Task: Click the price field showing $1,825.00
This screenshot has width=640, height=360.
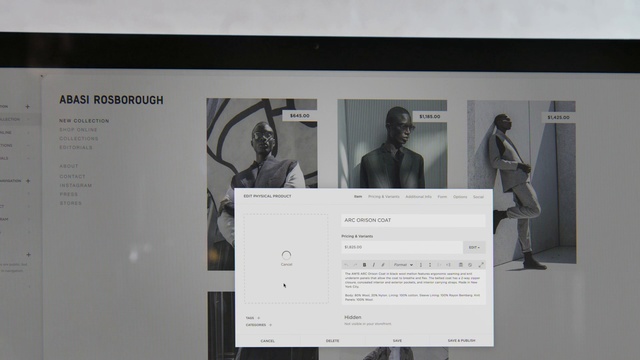Action: click(x=402, y=247)
